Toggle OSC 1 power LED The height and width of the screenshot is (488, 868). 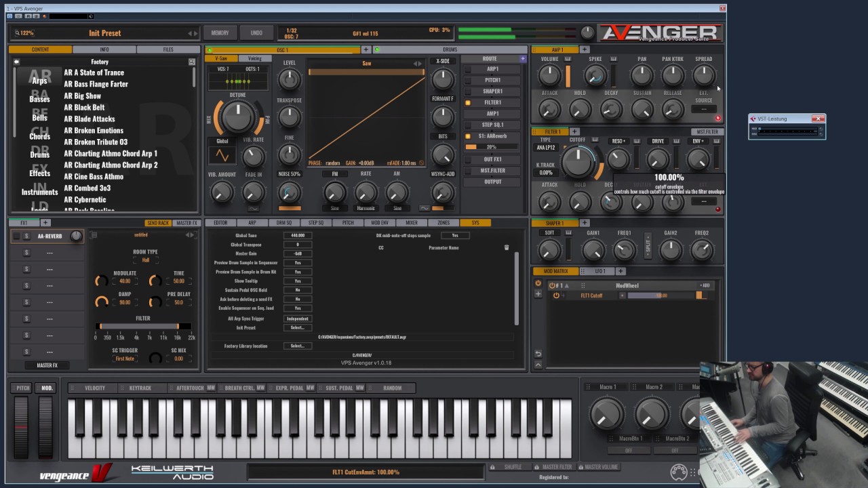point(210,49)
